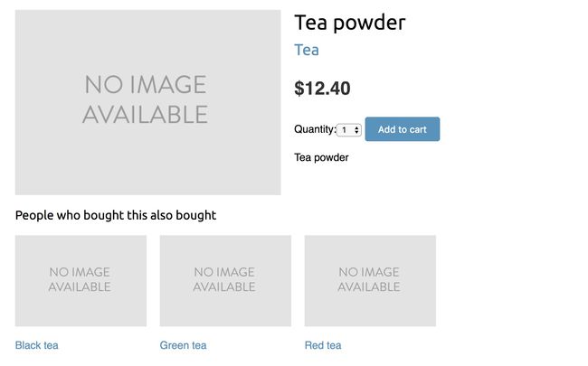Image resolution: width=588 pixels, height=366 pixels.
Task: Click the Tea powder product title heading
Action: point(350,23)
